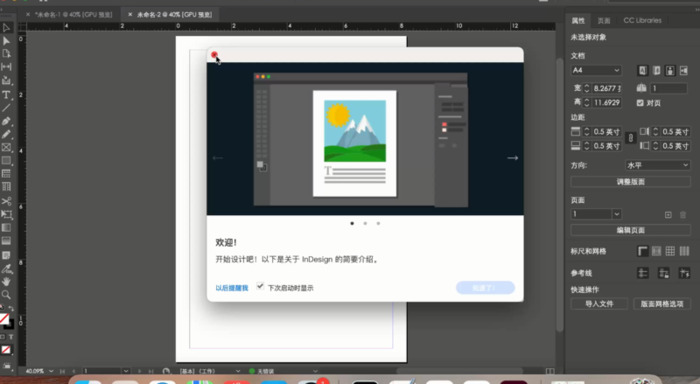The image size is (700, 384).
Task: Select the Scissors tool
Action: coord(6,201)
